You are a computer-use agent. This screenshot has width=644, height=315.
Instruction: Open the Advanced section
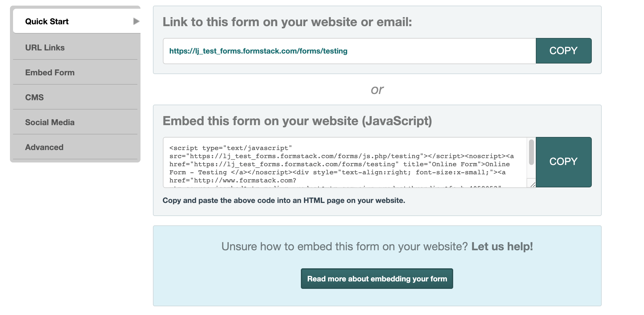pos(44,147)
